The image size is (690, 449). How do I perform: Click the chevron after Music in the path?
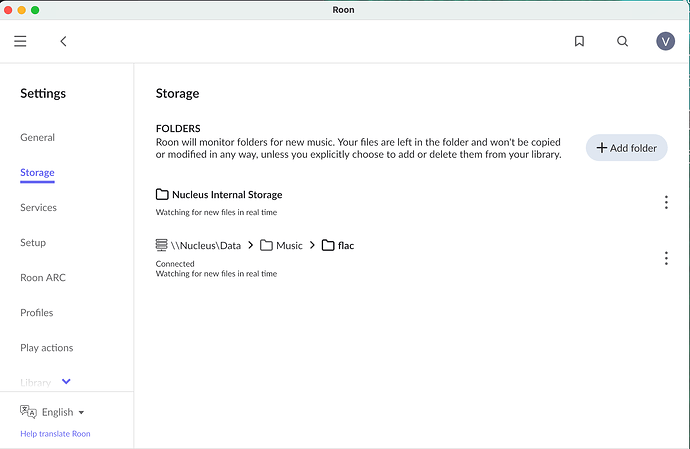[x=312, y=245]
